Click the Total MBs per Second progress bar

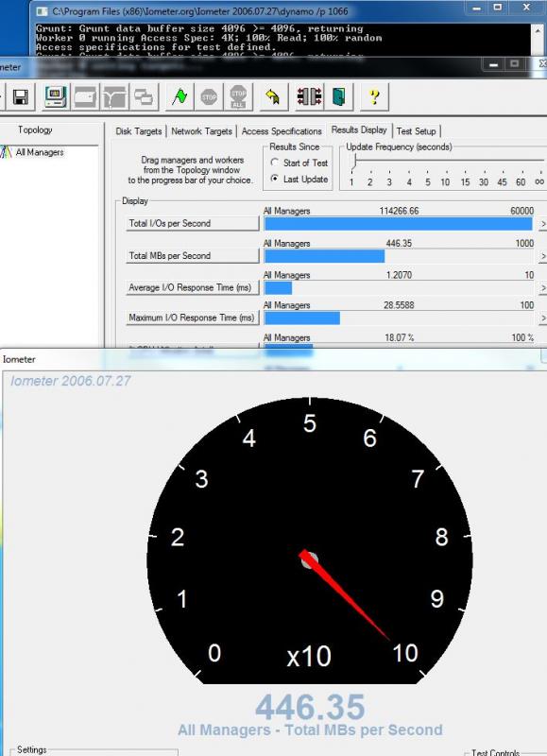click(399, 256)
